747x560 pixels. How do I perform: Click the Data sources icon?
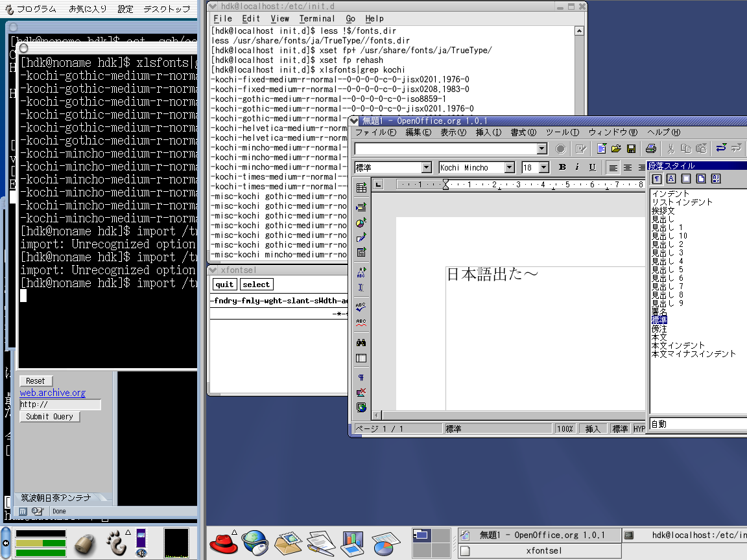pyautogui.click(x=361, y=358)
